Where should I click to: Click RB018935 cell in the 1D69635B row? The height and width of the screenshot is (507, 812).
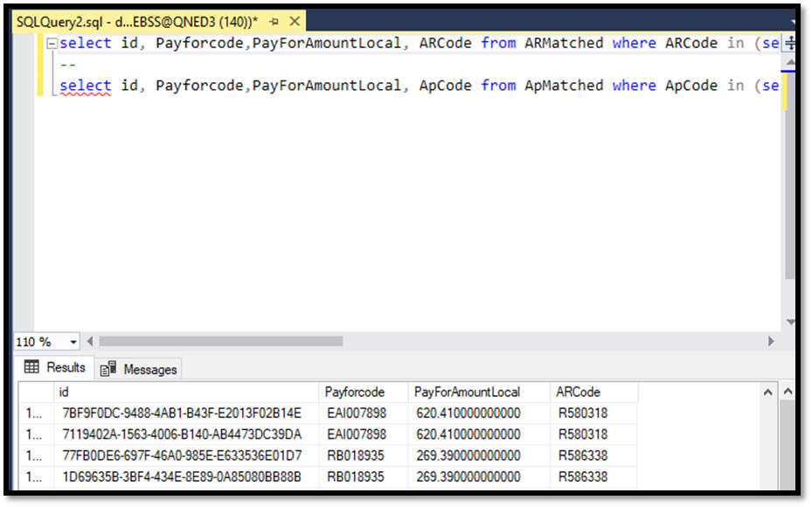coord(364,477)
